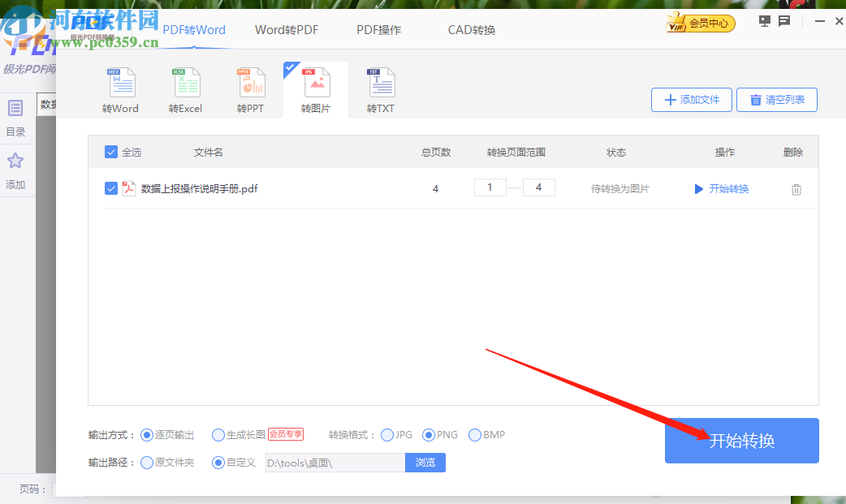Click the 会员专享 badge
The height and width of the screenshot is (504, 846).
coord(286,434)
